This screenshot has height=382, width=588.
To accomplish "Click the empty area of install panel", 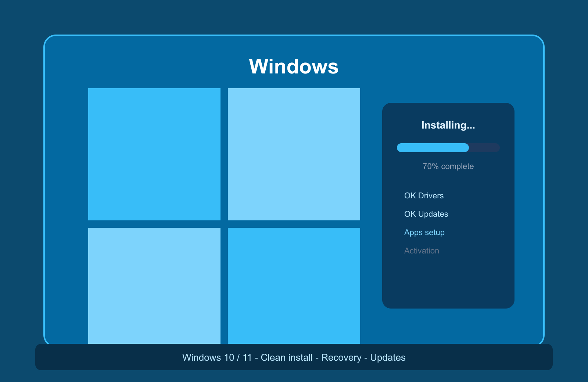I will point(448,283).
